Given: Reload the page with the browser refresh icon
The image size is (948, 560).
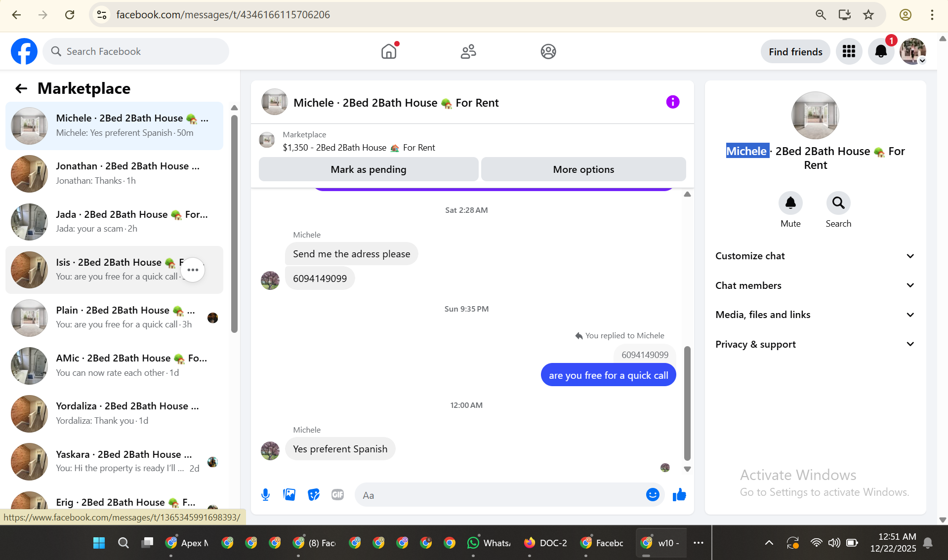Looking at the screenshot, I should [x=70, y=15].
